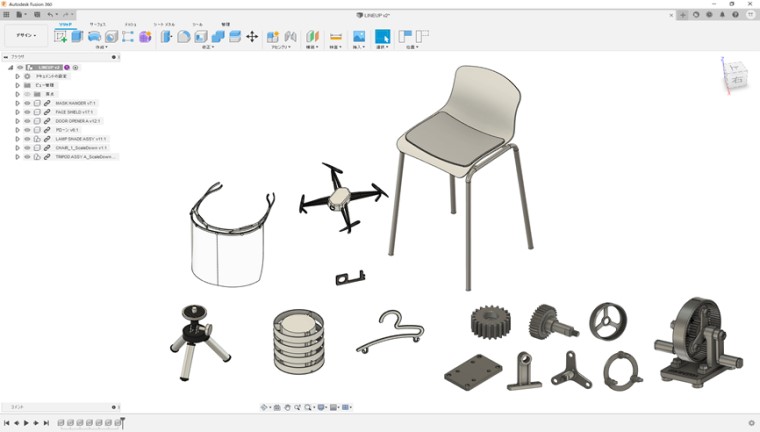760x432 pixels.
Task: Click the timeline Play button
Action: click(x=26, y=423)
